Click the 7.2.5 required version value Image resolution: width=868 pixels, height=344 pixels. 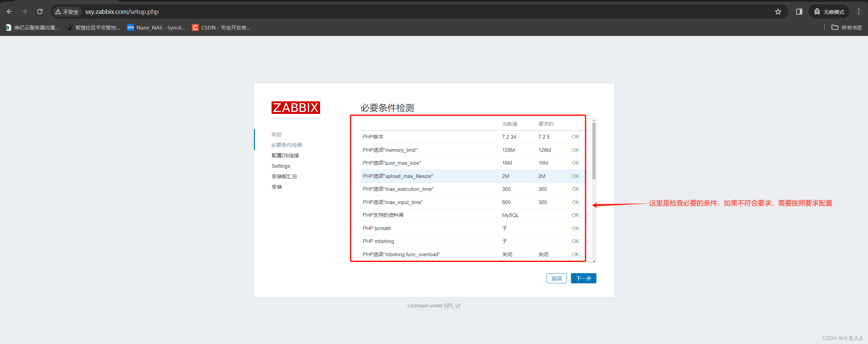[544, 137]
